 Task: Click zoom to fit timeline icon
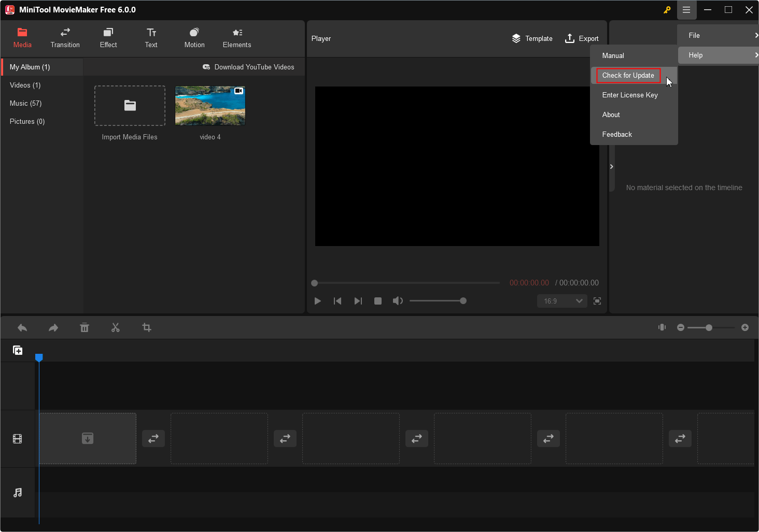(x=662, y=327)
